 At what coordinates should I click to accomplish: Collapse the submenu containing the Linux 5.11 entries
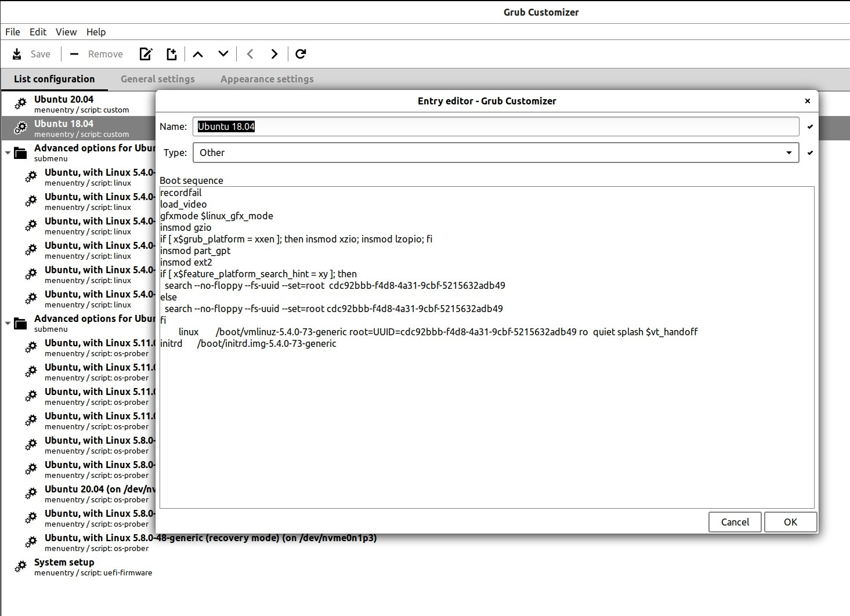(8, 324)
